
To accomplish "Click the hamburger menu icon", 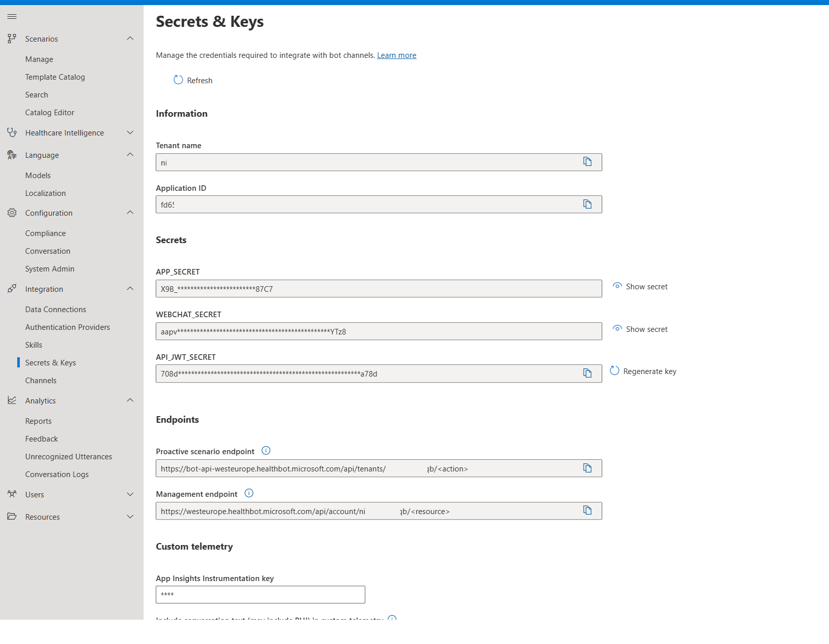I will 12,16.
